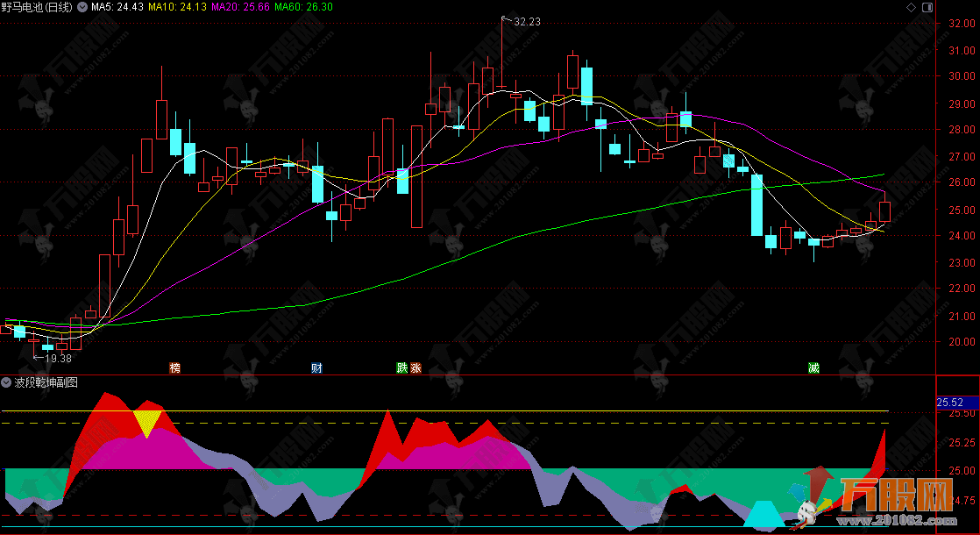The image size is (980, 535).
Task: Toggle the side panel icon at top-right
Action: [x=927, y=8]
